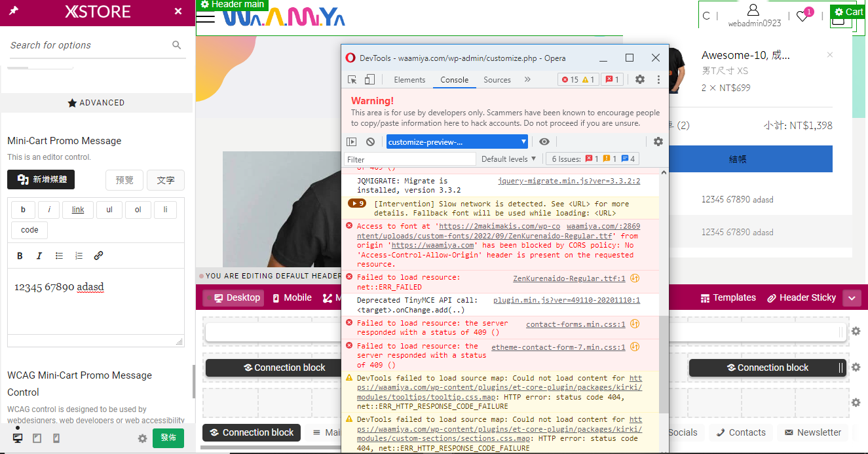This screenshot has height=454, width=868.
Task: Click the blue 結帳 checkout button in mini-cart
Action: tap(738, 159)
